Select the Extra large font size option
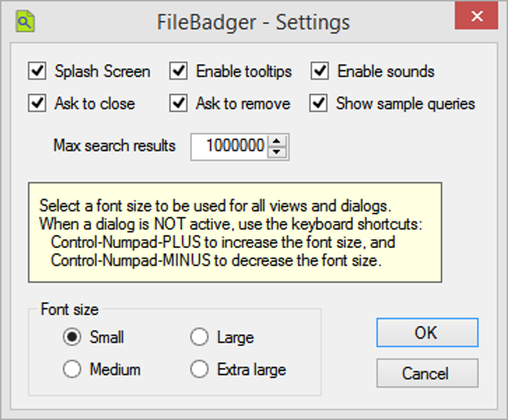 point(199,369)
